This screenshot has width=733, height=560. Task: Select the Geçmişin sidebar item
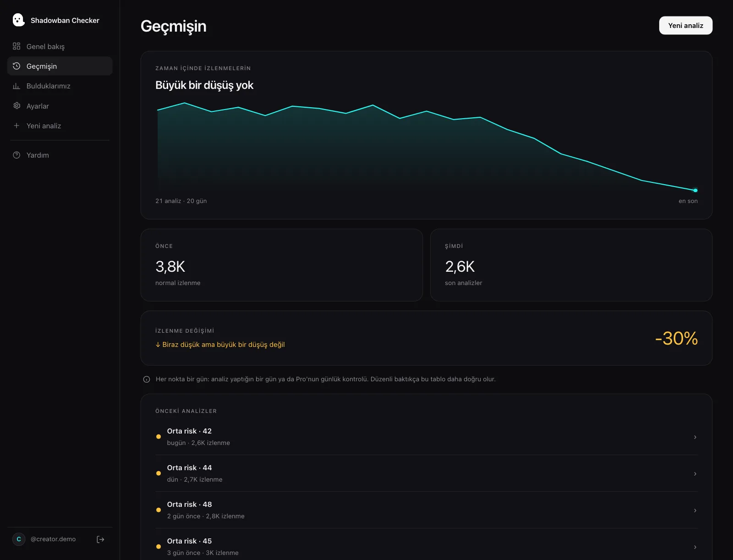click(60, 66)
